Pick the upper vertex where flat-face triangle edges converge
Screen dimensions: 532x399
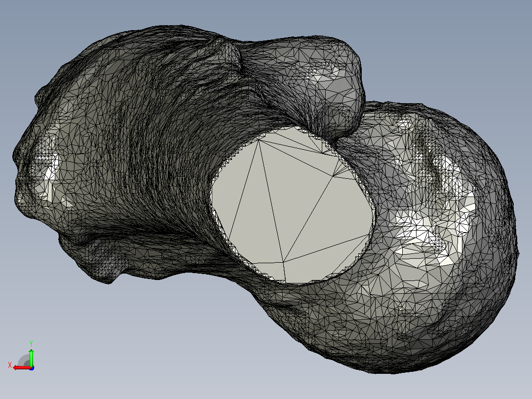(259, 141)
